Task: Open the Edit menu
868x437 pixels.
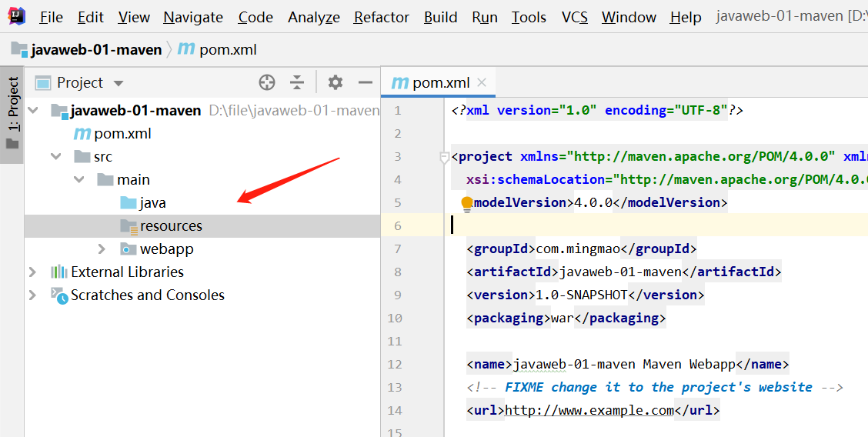Action: 90,17
